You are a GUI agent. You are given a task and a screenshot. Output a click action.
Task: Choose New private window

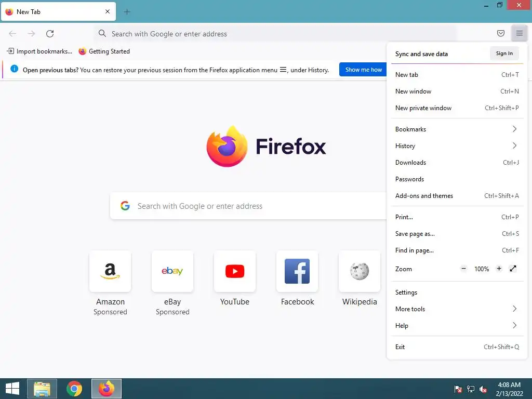click(457, 108)
